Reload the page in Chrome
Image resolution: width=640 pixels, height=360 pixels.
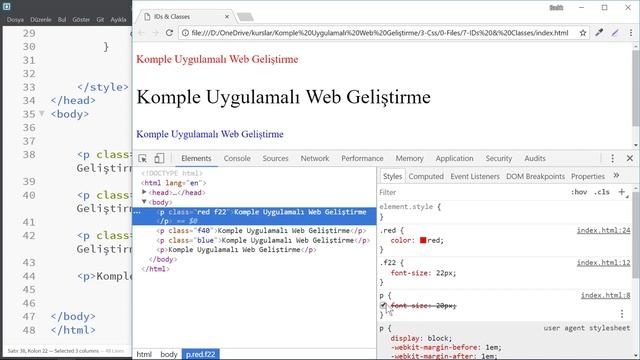pos(169,33)
